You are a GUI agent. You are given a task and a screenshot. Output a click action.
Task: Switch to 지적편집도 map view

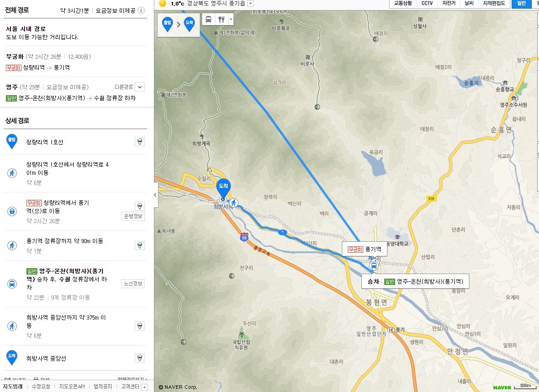point(493,4)
